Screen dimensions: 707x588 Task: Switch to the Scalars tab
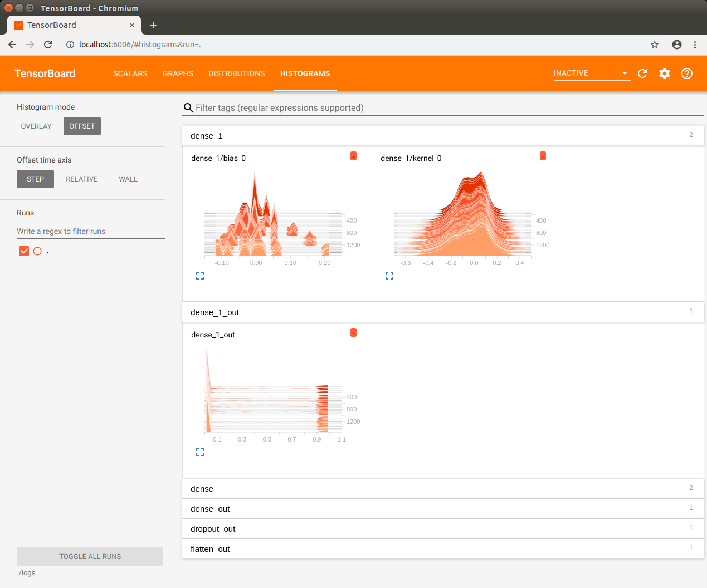[130, 73]
